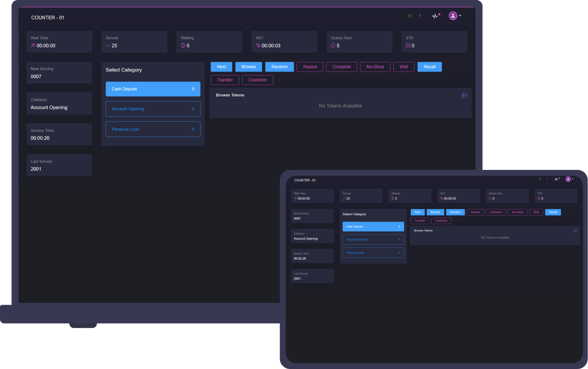
Task: Click Complete button on tablet screen
Action: 496,212
